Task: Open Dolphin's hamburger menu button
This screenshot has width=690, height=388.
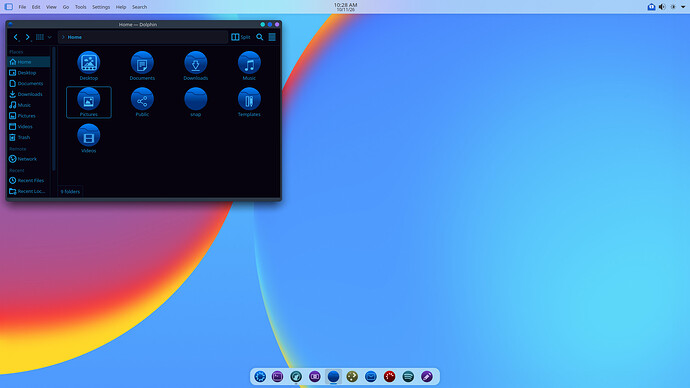Action: click(272, 37)
